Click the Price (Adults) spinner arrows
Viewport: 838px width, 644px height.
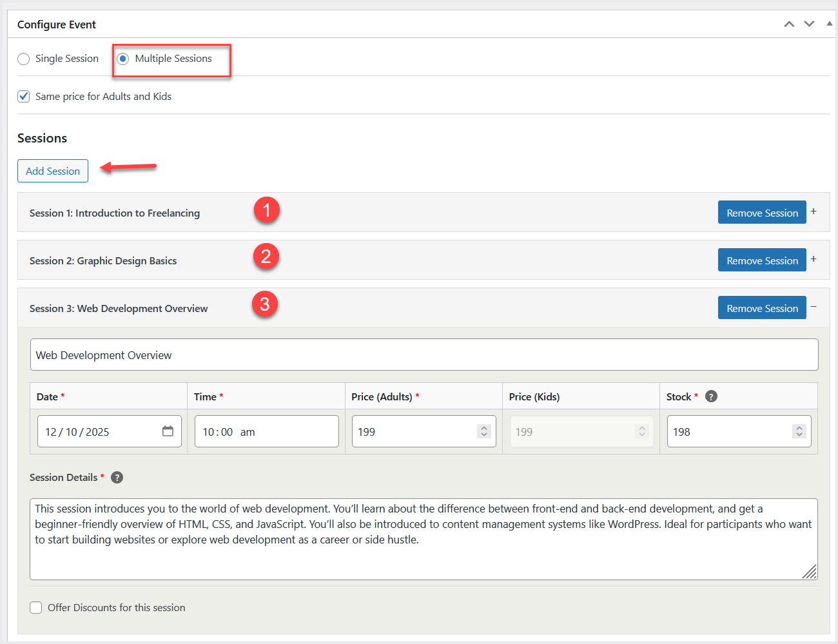[x=484, y=431]
